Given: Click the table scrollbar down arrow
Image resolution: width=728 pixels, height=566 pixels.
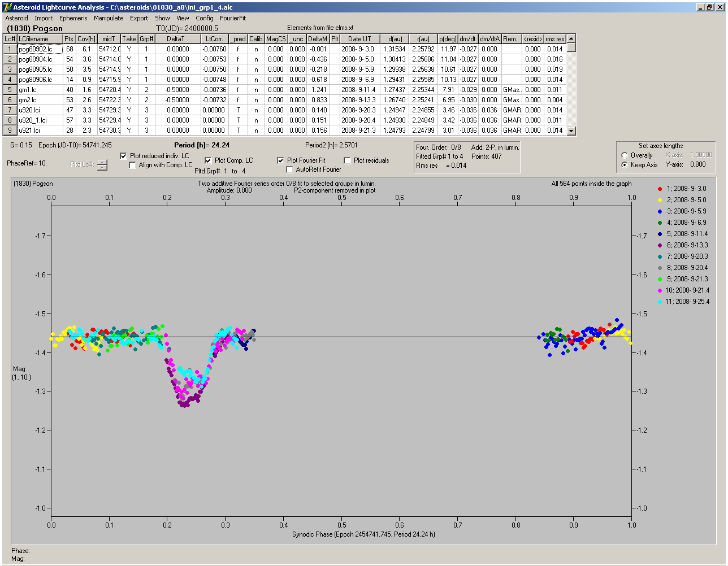Looking at the screenshot, I should click(x=571, y=130).
